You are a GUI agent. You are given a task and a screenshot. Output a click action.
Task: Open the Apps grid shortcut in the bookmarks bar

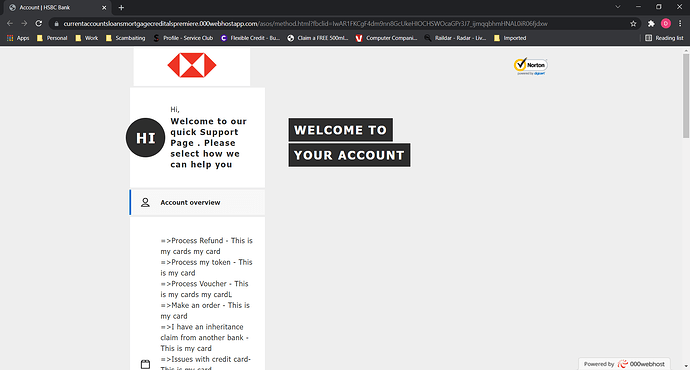(18, 38)
